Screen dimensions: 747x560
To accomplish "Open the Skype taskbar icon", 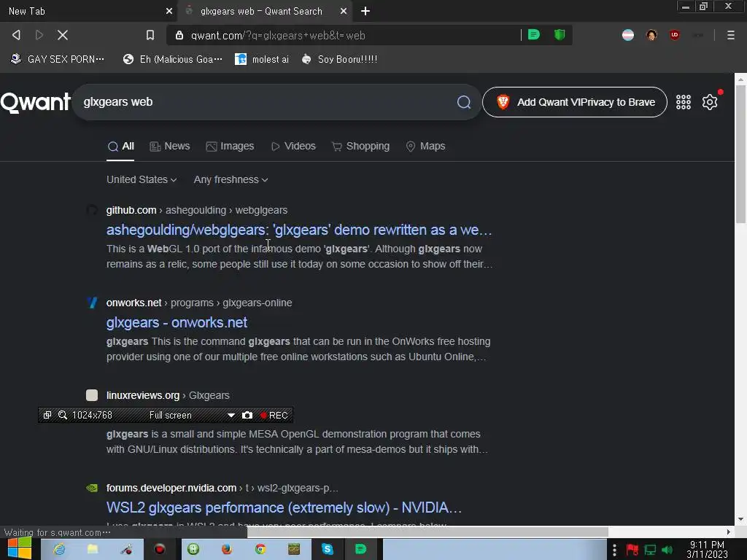I will pyautogui.click(x=328, y=549).
